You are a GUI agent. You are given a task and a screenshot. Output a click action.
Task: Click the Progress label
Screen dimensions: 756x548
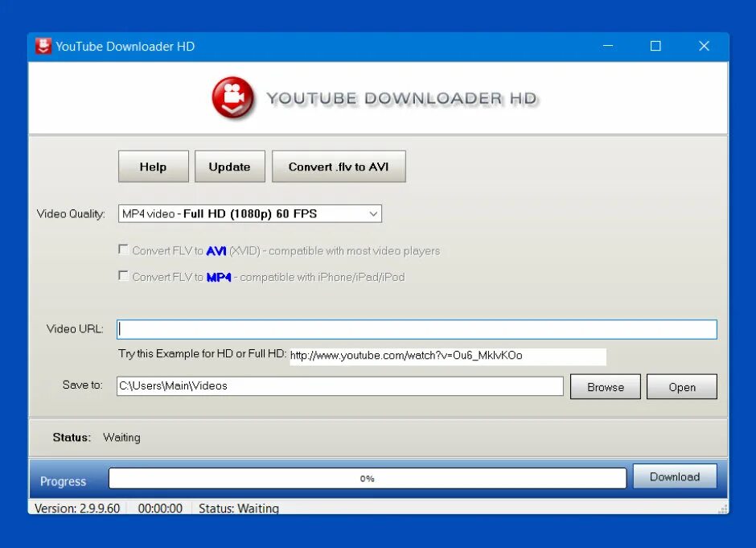[x=63, y=481]
